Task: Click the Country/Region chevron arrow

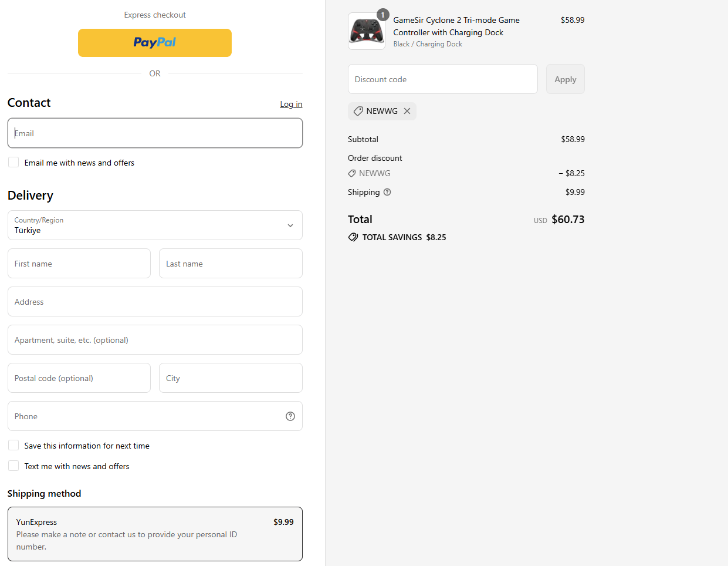Action: pos(290,225)
